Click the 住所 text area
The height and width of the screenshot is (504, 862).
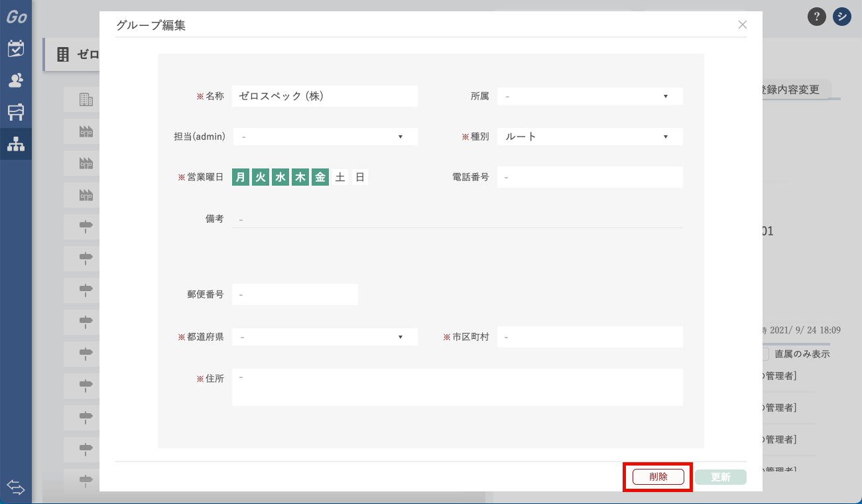tap(458, 387)
